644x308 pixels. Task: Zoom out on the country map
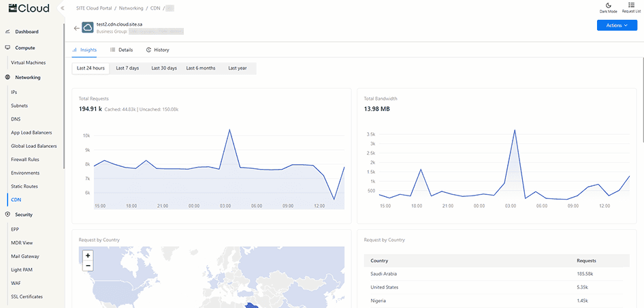tap(88, 266)
